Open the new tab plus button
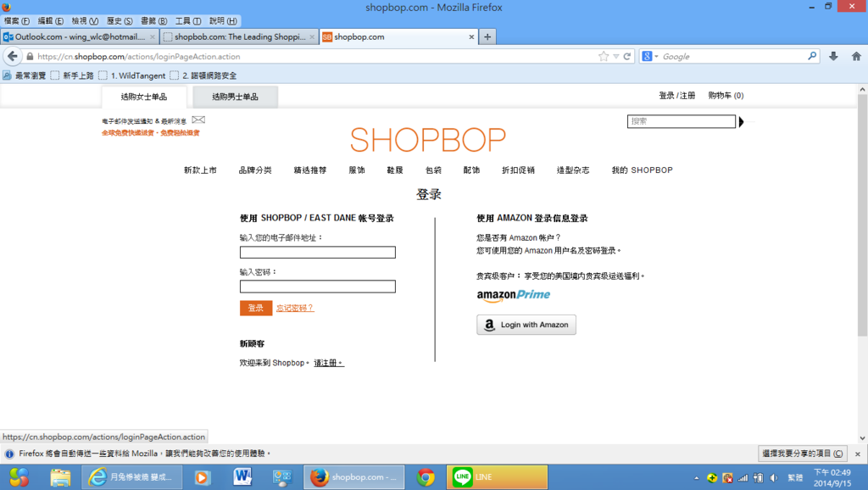This screenshot has width=868, height=490. point(487,36)
